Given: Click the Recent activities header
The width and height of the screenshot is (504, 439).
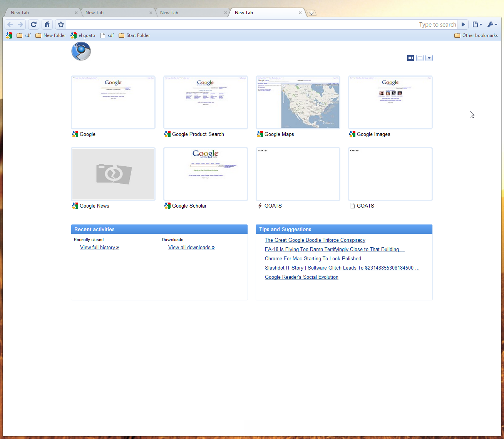Looking at the screenshot, I should tap(159, 229).
